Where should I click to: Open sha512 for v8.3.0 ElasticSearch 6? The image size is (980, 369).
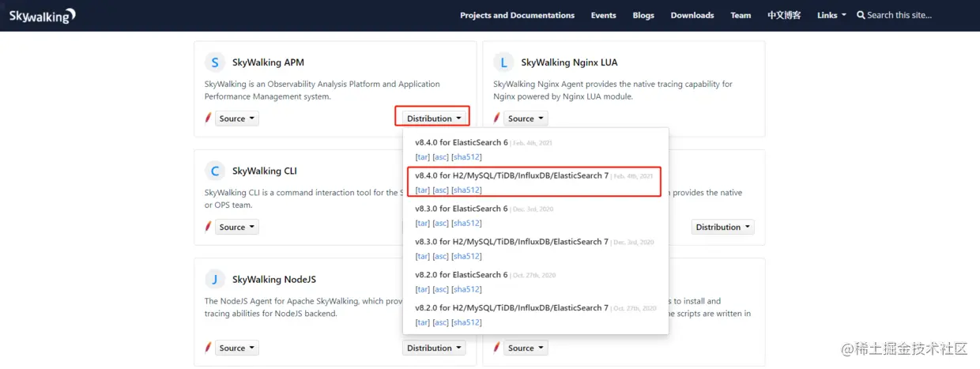click(466, 224)
